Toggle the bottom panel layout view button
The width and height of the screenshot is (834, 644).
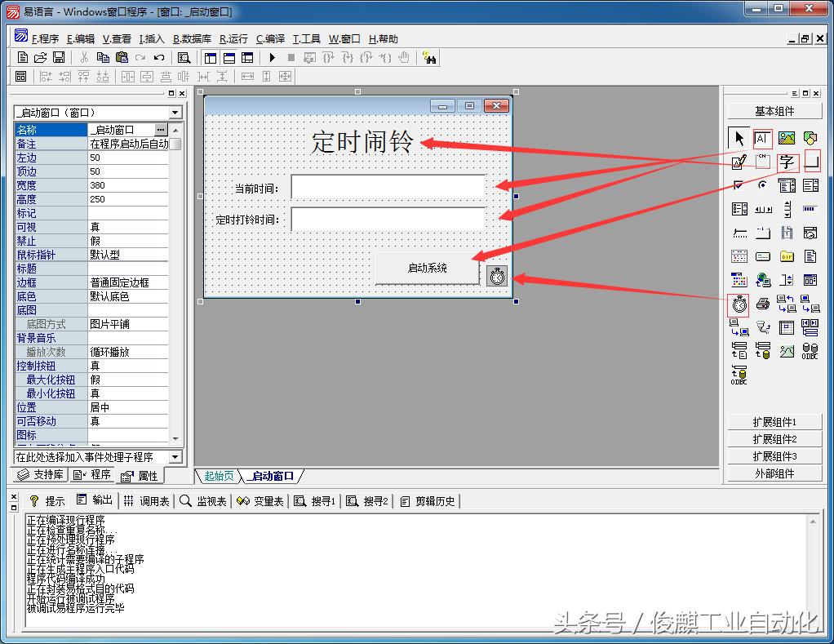coord(229,58)
